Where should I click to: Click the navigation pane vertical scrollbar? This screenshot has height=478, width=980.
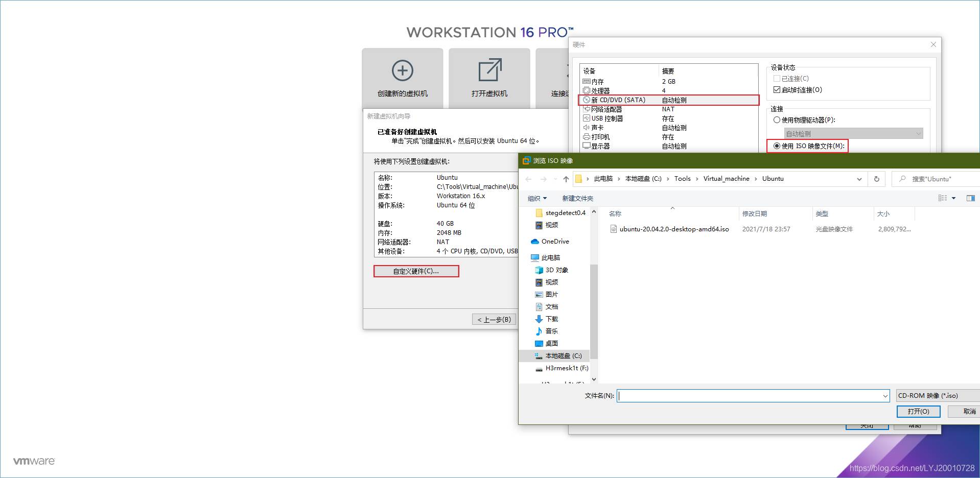(x=594, y=311)
